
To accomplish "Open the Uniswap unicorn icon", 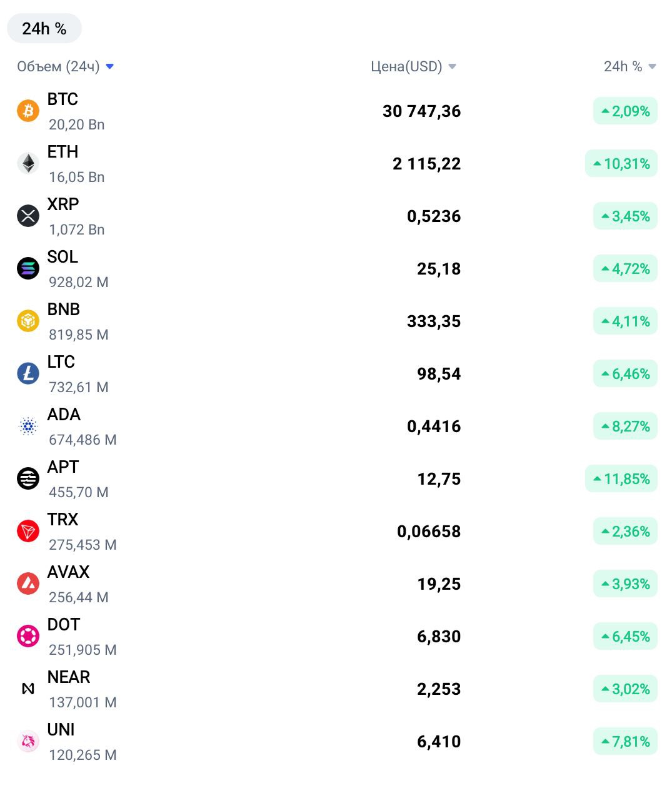I will click(28, 741).
